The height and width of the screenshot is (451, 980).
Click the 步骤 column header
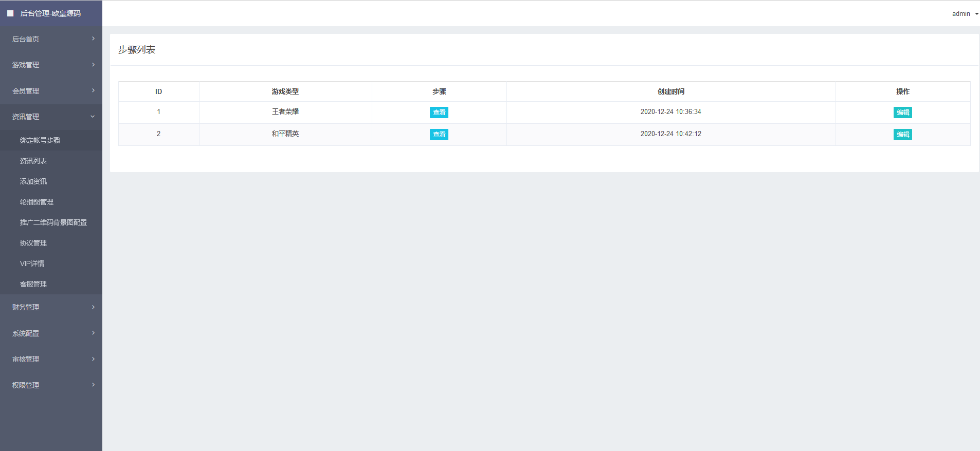tap(439, 91)
